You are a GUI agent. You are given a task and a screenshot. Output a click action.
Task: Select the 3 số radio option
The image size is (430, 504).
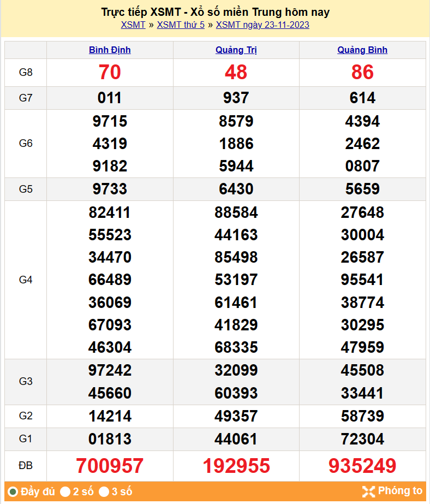pos(104,492)
